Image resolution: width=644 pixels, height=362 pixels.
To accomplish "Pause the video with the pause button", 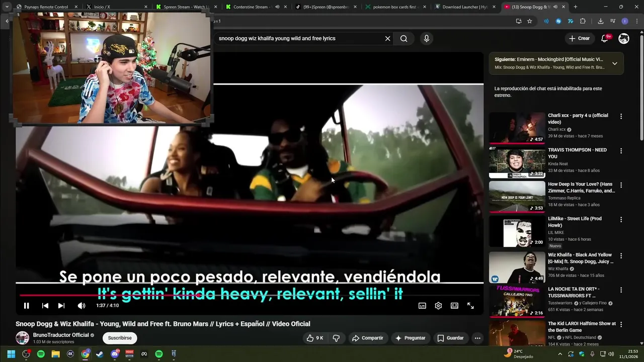I will (x=27, y=306).
